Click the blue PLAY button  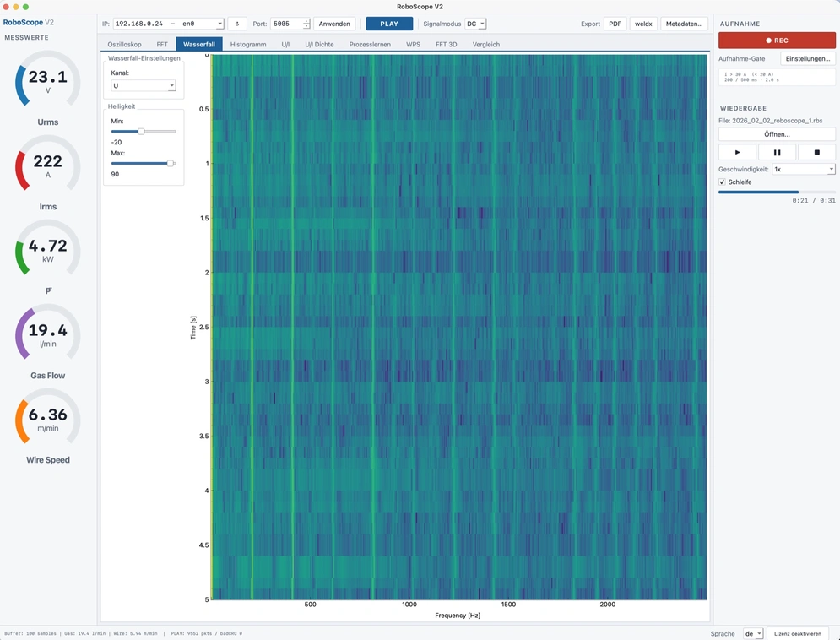tap(389, 24)
